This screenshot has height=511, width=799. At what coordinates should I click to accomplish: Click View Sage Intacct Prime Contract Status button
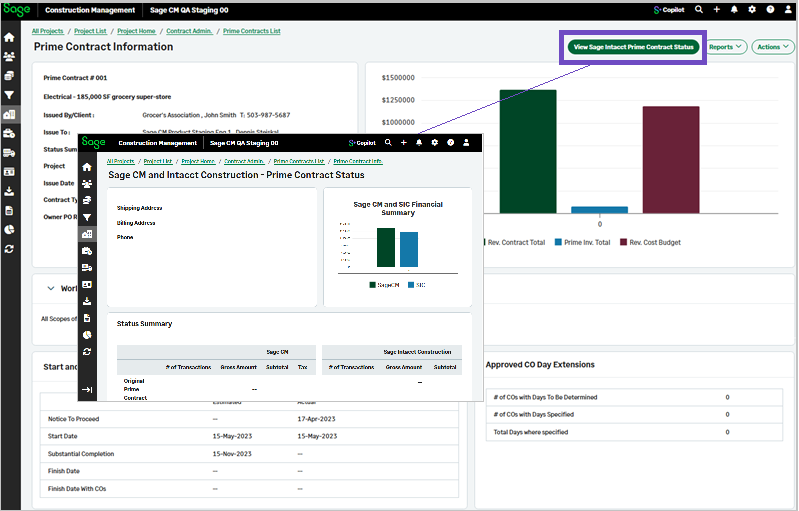[632, 47]
